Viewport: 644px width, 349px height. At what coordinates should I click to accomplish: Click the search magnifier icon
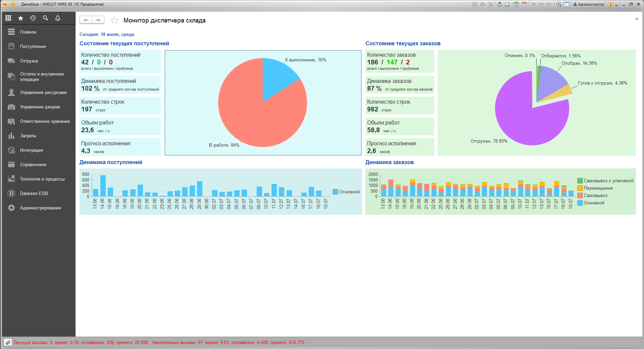tap(45, 18)
